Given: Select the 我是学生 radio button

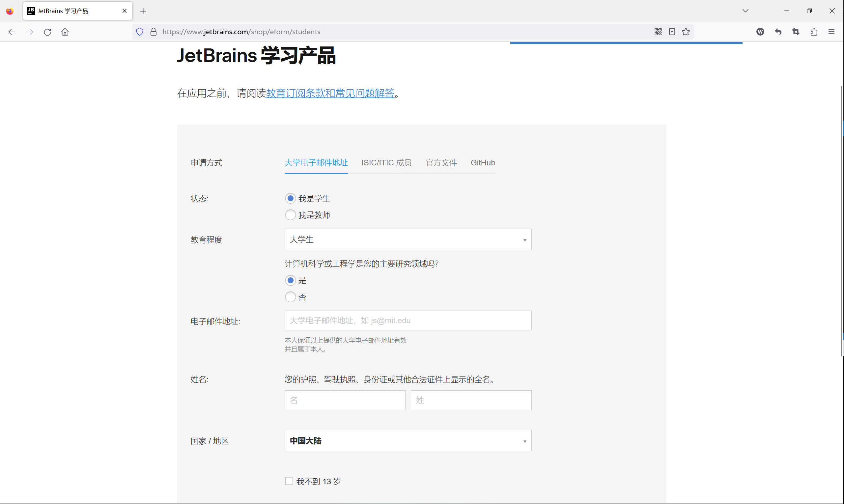Looking at the screenshot, I should coord(290,198).
